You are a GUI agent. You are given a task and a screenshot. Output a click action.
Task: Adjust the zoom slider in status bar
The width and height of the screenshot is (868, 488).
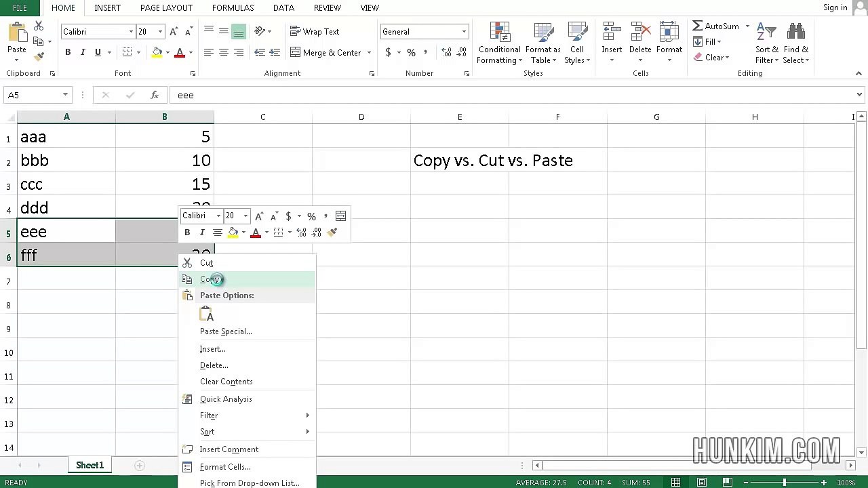click(x=785, y=483)
